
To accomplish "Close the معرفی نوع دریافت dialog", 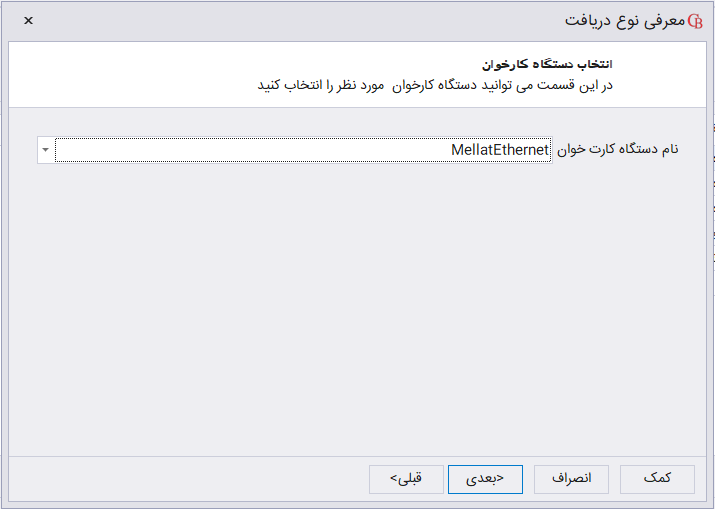I will [28, 20].
